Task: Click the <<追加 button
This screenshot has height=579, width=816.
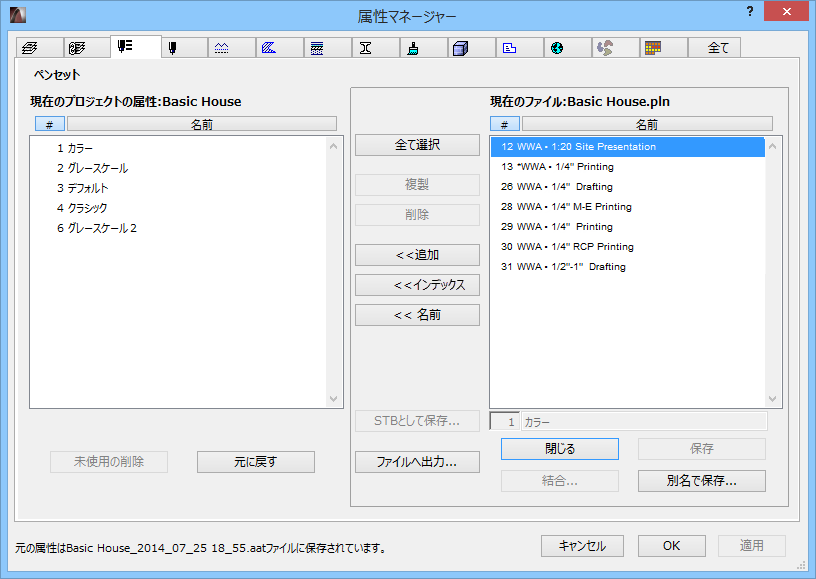Action: tap(417, 255)
